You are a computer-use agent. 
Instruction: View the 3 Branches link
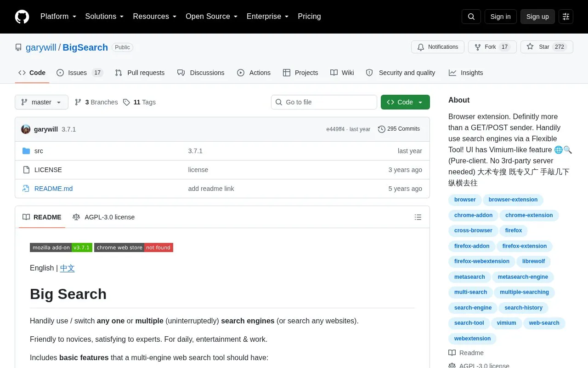[x=96, y=102]
